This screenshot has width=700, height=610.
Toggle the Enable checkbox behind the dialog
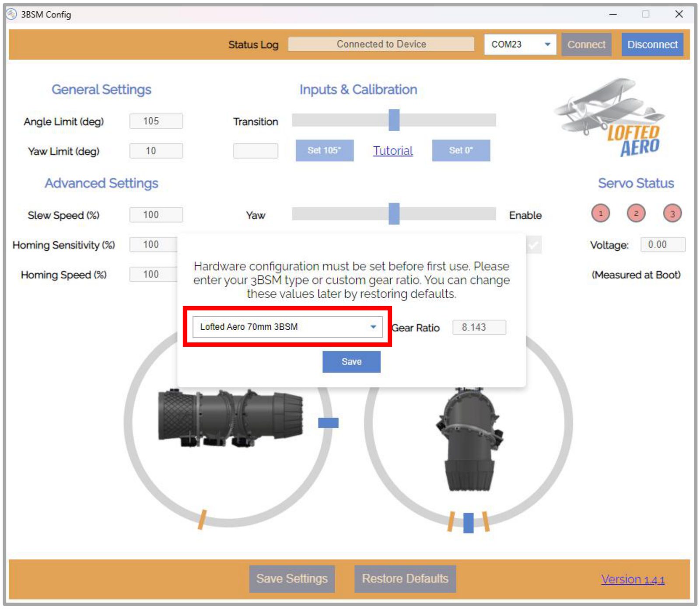coord(534,245)
